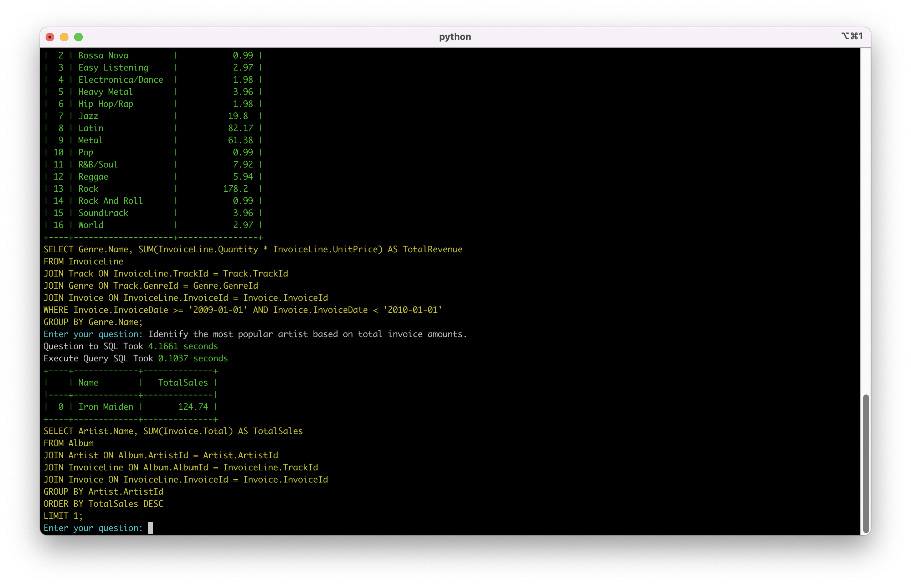Click 'GROUP BY Genre.Name;' line

click(x=93, y=322)
